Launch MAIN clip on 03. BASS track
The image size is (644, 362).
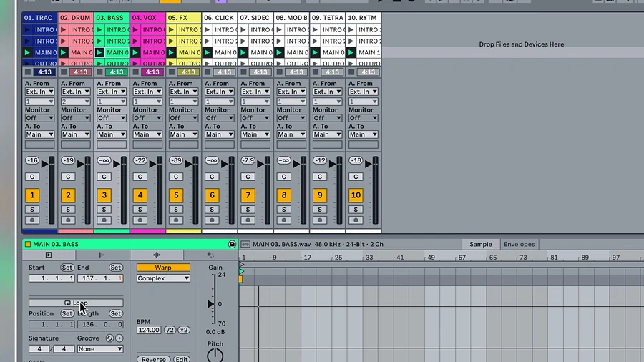click(x=99, y=52)
